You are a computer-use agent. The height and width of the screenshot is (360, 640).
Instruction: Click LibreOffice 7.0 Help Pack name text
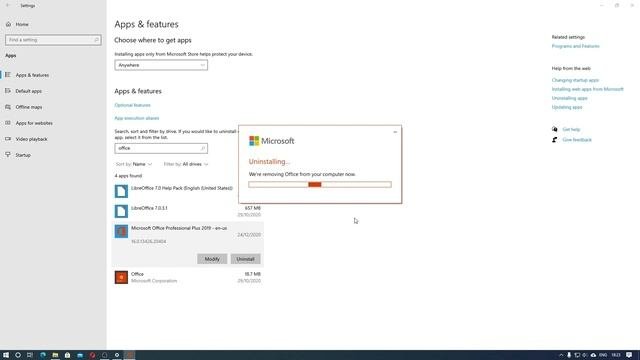182,188
